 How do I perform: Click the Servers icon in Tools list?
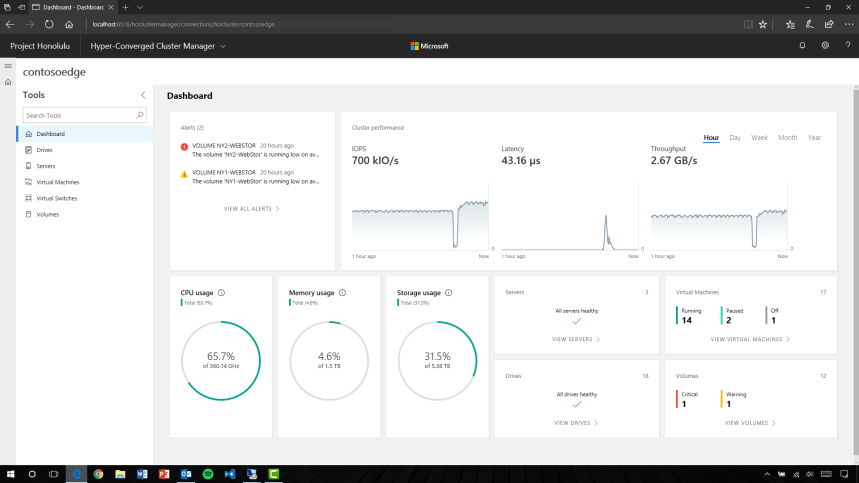point(28,165)
